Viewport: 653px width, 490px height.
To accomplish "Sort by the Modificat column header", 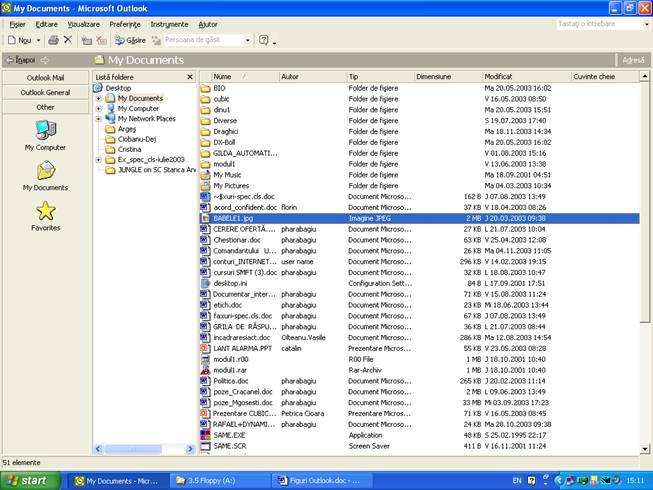I will [526, 77].
